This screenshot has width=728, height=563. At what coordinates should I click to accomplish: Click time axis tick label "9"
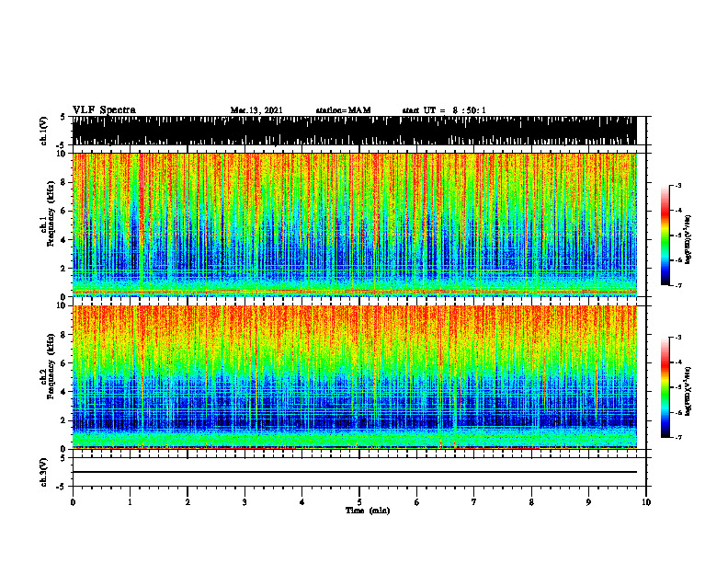coord(588,502)
